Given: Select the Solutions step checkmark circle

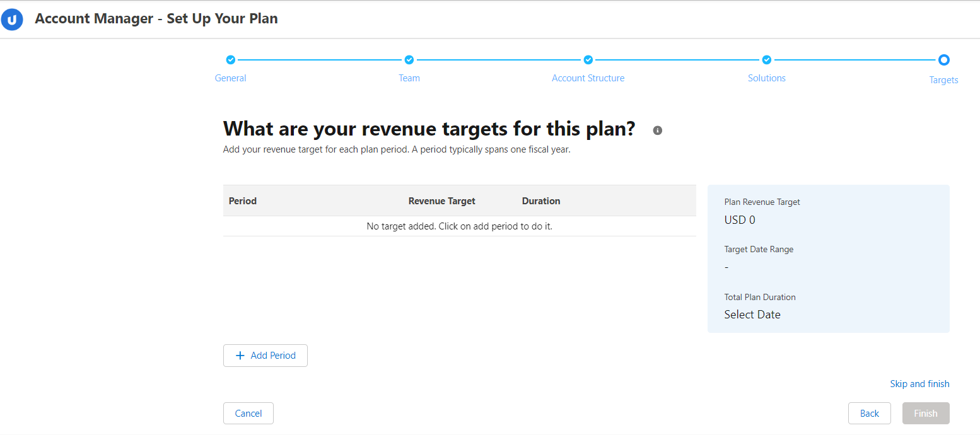Looking at the screenshot, I should coord(767,60).
